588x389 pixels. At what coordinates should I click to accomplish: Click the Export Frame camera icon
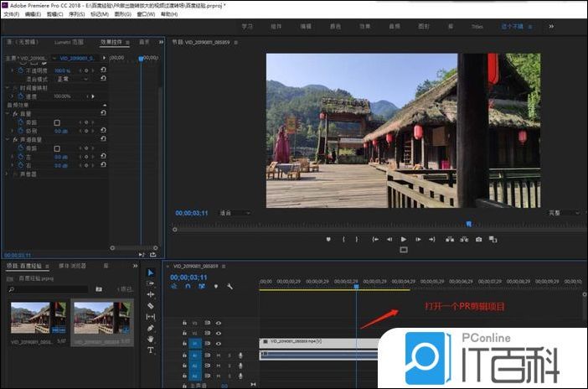[479, 239]
